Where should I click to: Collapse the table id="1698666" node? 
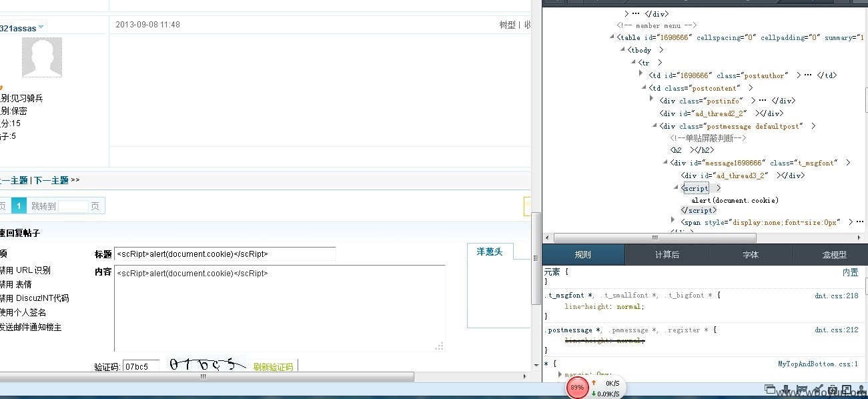point(611,37)
